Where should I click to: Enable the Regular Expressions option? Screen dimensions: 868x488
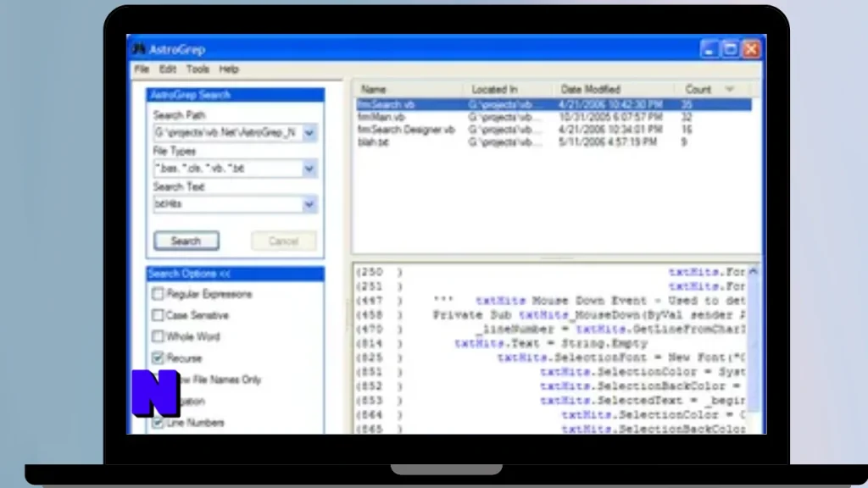coord(158,293)
